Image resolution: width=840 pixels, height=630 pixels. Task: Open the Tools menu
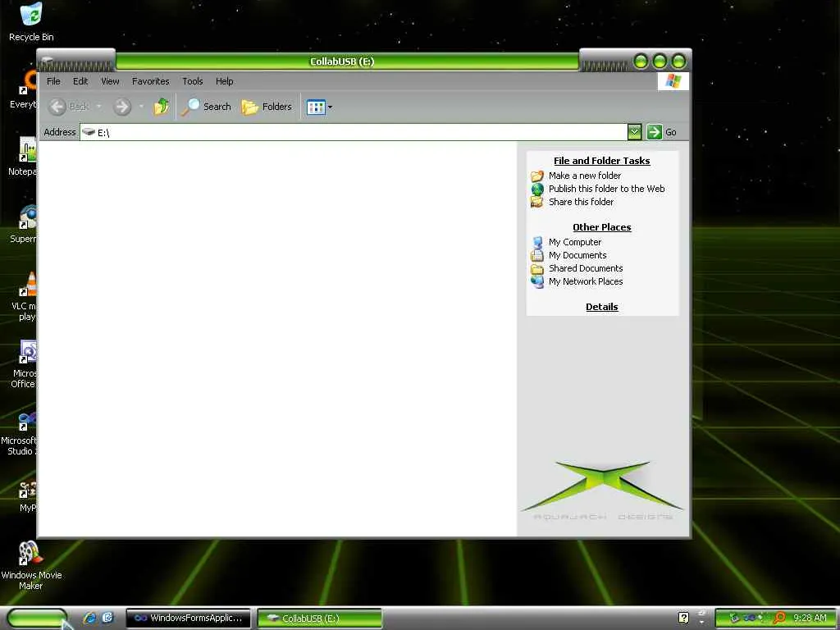(x=192, y=81)
